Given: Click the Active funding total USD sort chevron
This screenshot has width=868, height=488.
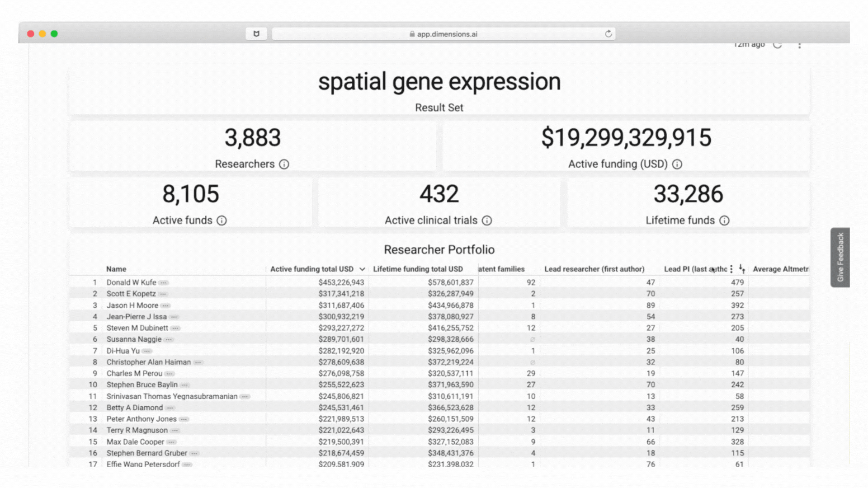Looking at the screenshot, I should click(x=362, y=269).
